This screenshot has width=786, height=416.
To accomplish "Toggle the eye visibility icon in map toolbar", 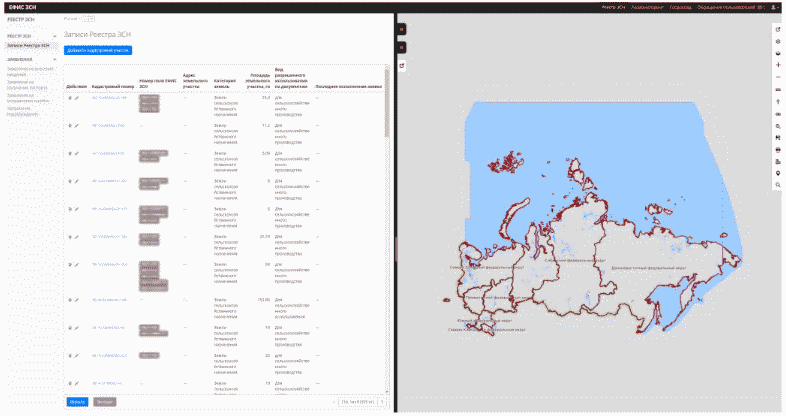I will 778,113.
